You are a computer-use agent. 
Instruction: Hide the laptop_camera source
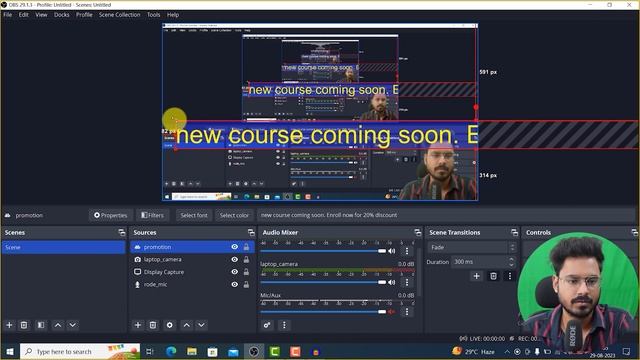point(235,259)
